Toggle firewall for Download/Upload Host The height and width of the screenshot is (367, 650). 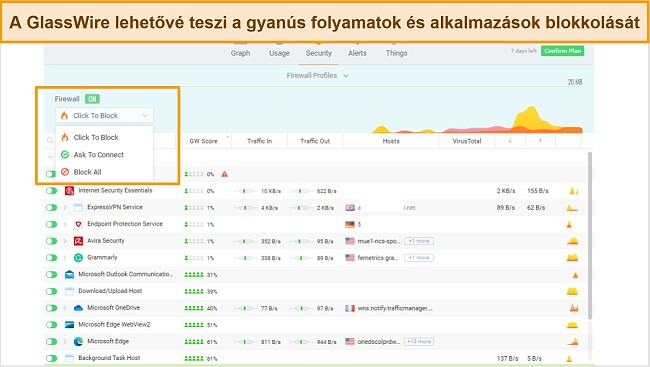point(51,291)
